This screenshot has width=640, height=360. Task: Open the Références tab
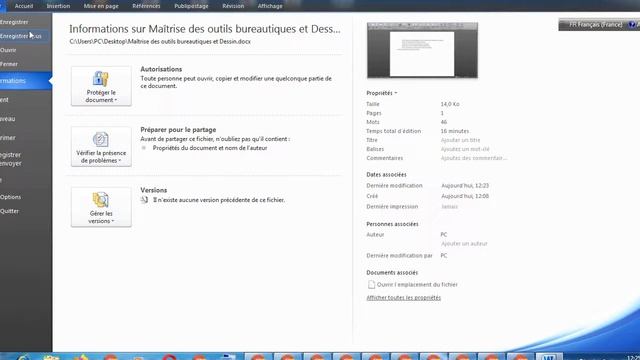click(x=146, y=6)
